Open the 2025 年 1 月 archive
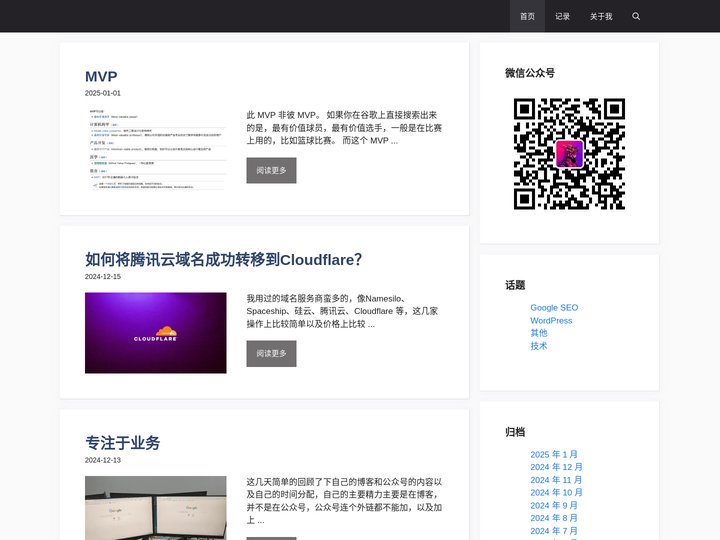This screenshot has width=720, height=540. 554,454
